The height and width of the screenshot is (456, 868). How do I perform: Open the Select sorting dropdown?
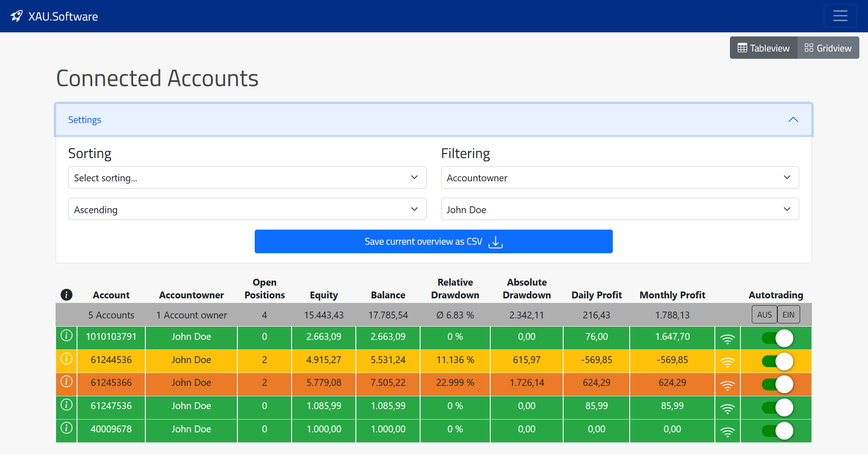[x=247, y=178]
